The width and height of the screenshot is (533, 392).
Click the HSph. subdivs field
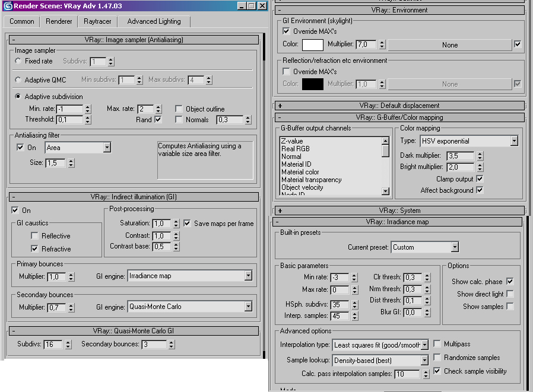tap(340, 305)
